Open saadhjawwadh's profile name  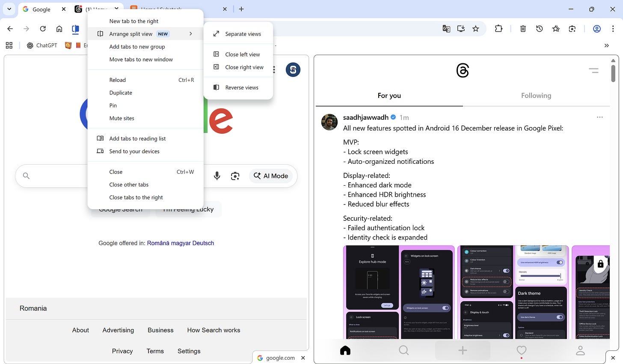pos(366,117)
